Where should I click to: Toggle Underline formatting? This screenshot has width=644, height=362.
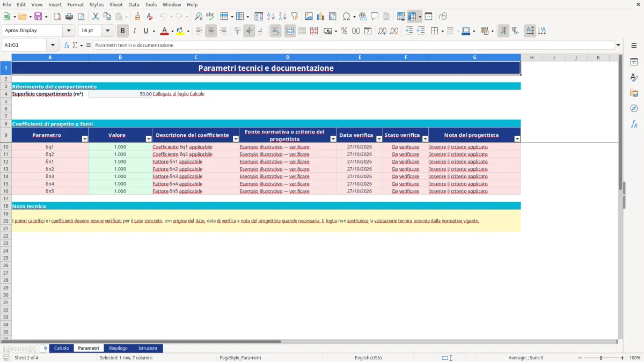[145, 31]
